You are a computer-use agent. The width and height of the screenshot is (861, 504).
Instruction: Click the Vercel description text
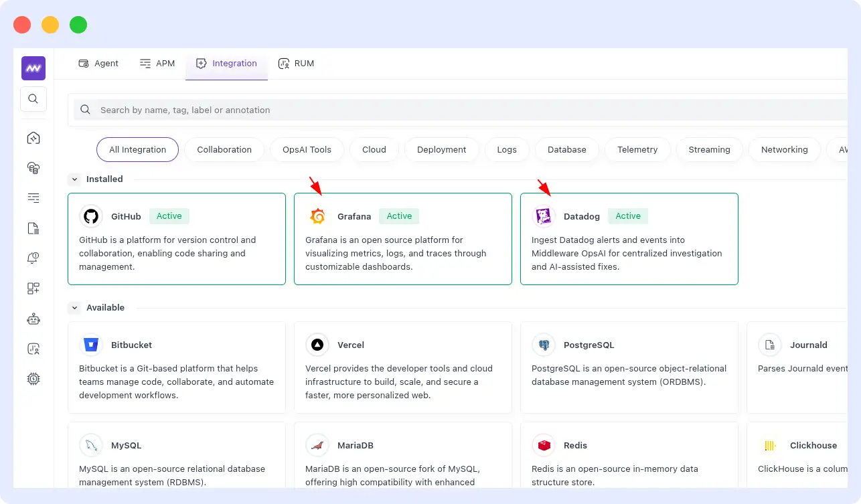399,382
